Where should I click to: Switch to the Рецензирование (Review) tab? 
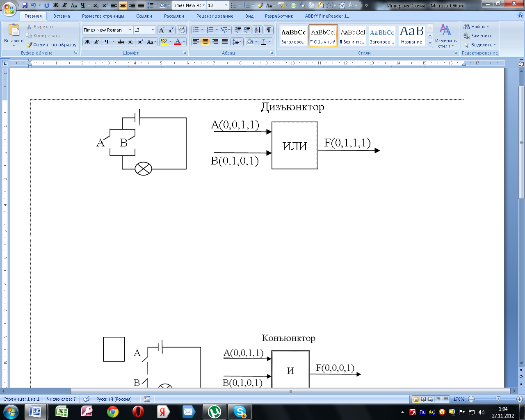(215, 16)
